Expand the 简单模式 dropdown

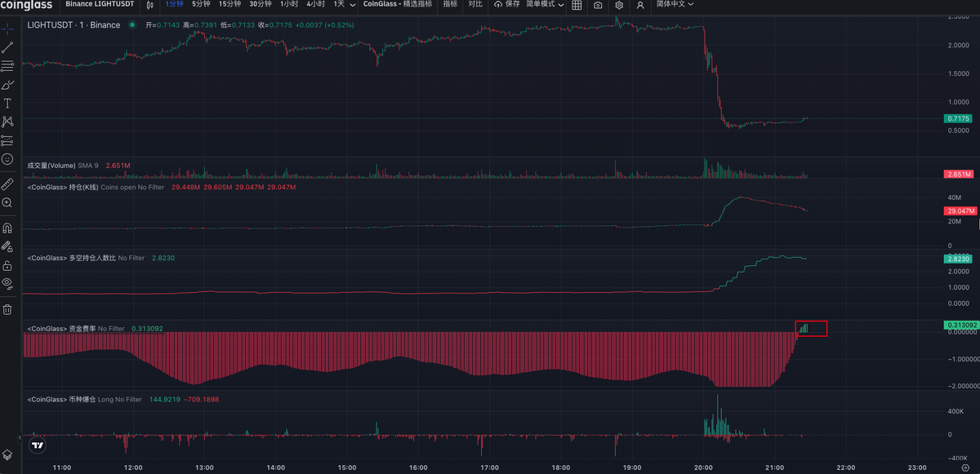(x=546, y=4)
